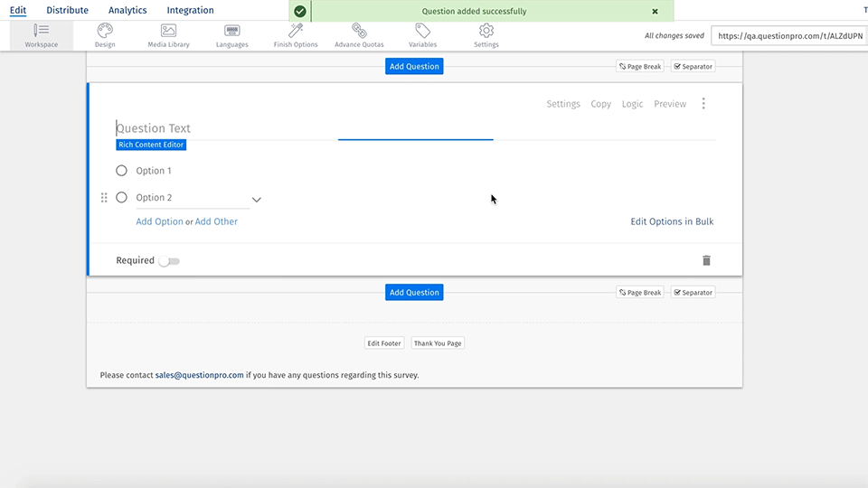This screenshot has width=868, height=488.
Task: Click the Thank You Page button
Action: point(438,343)
